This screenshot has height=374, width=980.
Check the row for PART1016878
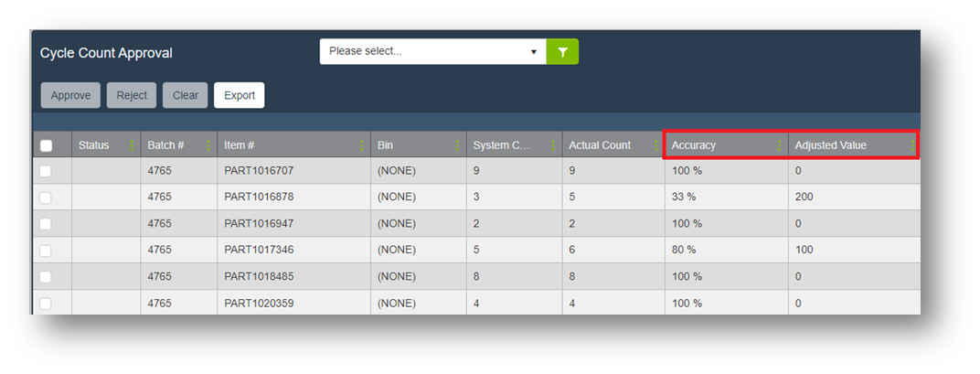pyautogui.click(x=46, y=198)
